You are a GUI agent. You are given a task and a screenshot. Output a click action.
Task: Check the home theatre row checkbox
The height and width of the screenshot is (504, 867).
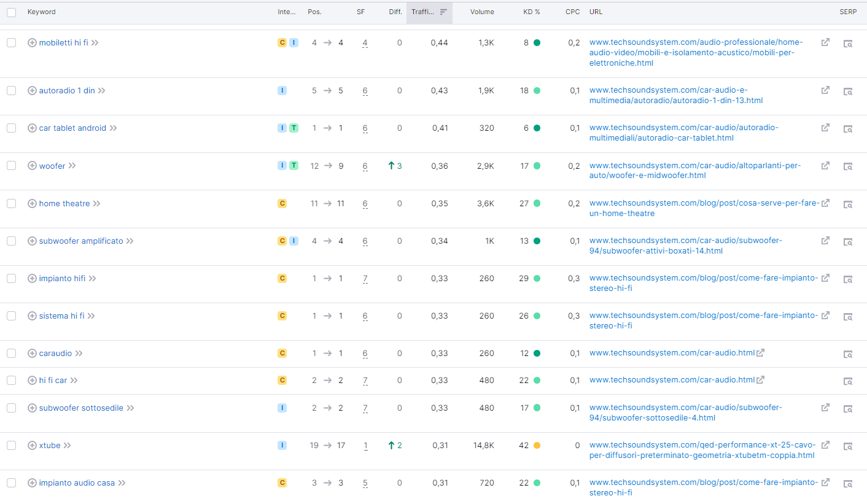tap(11, 203)
